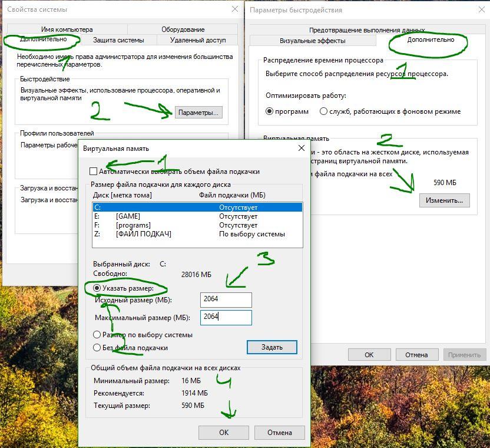The image size is (490, 448).
Task: Select drive F: [programs] row
Action: pos(197,225)
